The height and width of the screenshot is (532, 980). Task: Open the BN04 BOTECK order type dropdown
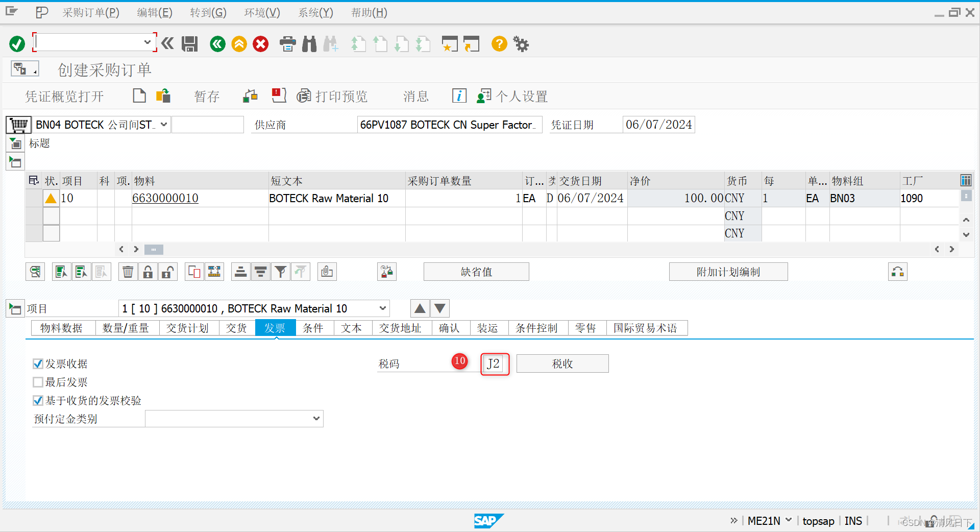[164, 125]
